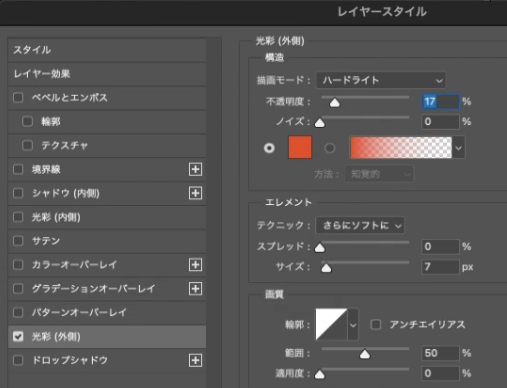Select the ドロップシャドウ row label
The width and height of the screenshot is (507, 388).
click(70, 360)
